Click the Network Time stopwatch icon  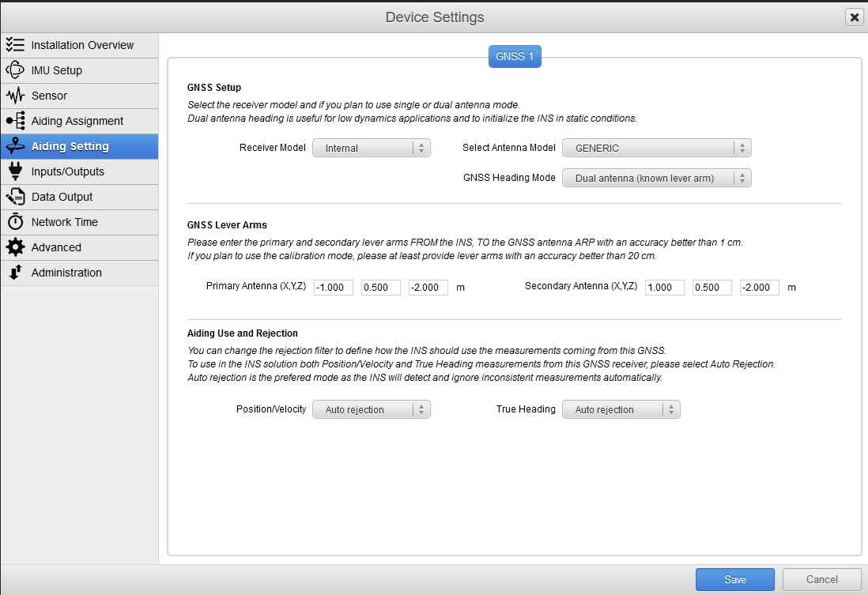point(15,222)
